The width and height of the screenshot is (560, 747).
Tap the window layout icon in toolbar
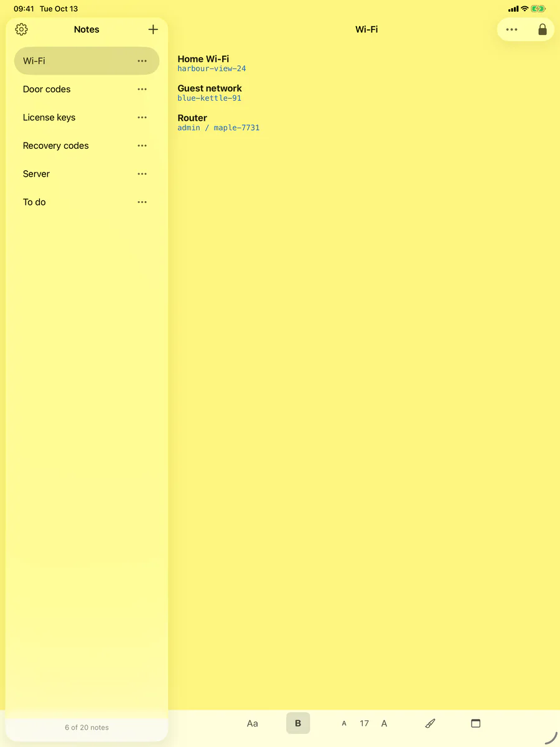pyautogui.click(x=475, y=723)
